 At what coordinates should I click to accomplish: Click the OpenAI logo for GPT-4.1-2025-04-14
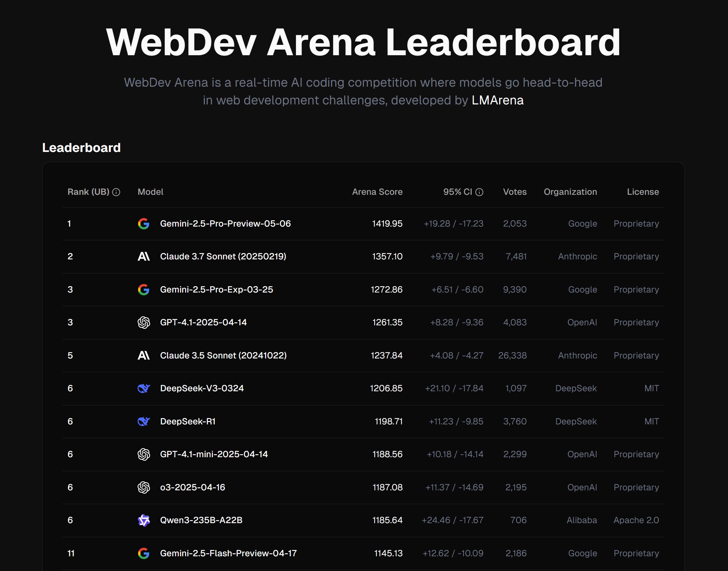[144, 322]
